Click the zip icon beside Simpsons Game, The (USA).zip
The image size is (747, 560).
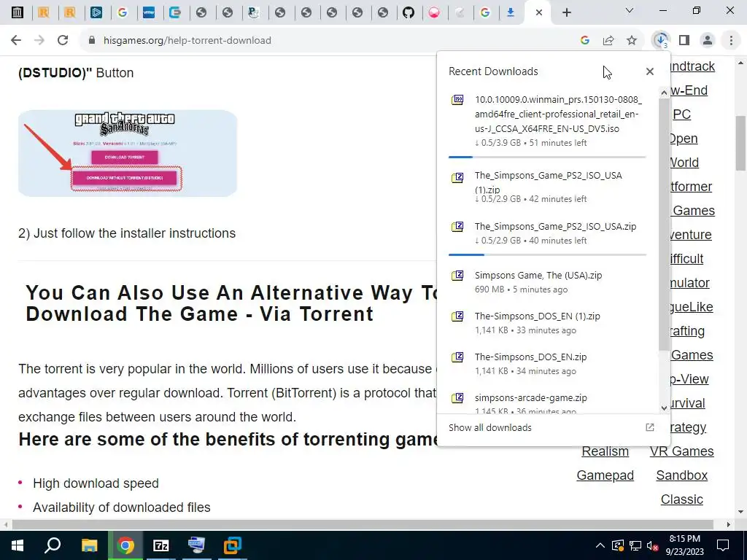click(457, 275)
